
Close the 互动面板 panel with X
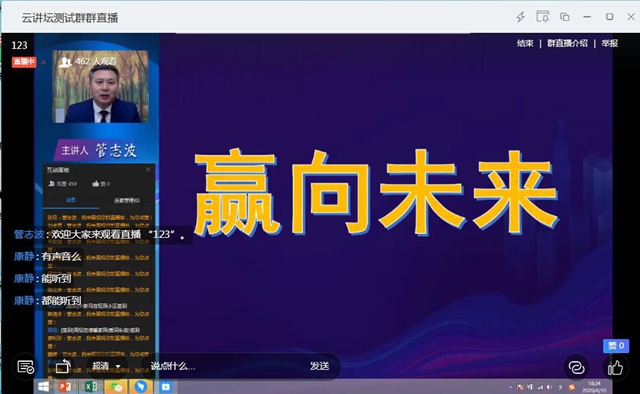click(148, 169)
